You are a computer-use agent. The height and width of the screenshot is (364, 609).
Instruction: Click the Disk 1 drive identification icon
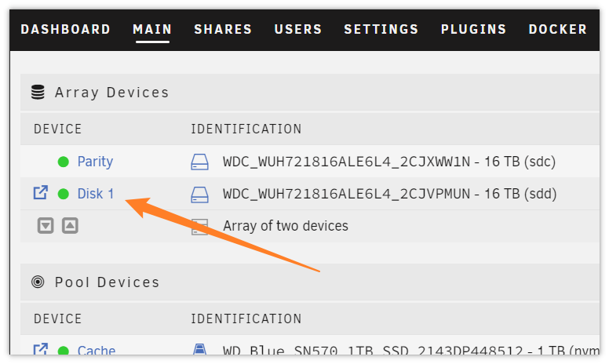[x=199, y=194]
